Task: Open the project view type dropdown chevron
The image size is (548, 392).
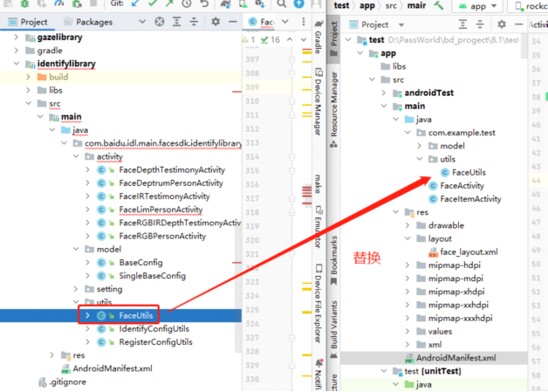Action: coord(142,22)
